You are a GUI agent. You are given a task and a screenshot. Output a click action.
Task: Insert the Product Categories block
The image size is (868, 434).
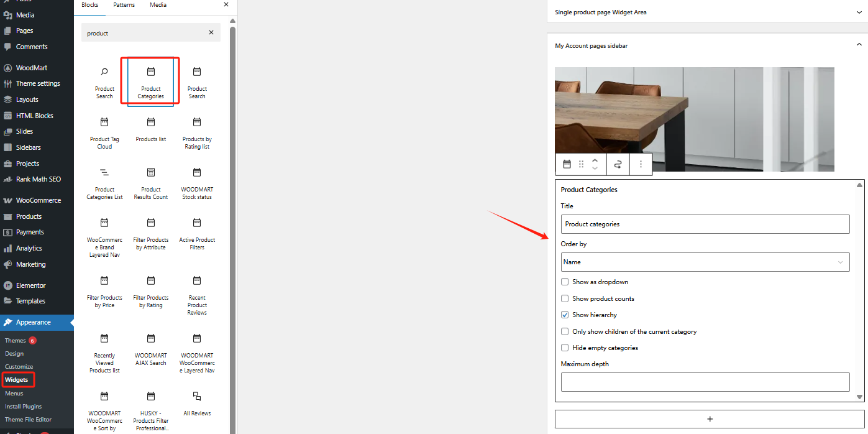point(151,83)
